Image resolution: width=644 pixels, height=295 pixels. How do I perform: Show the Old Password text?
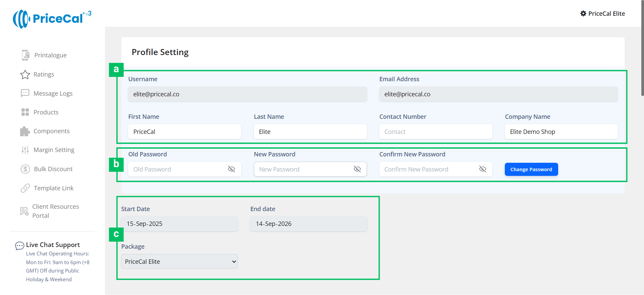point(231,169)
